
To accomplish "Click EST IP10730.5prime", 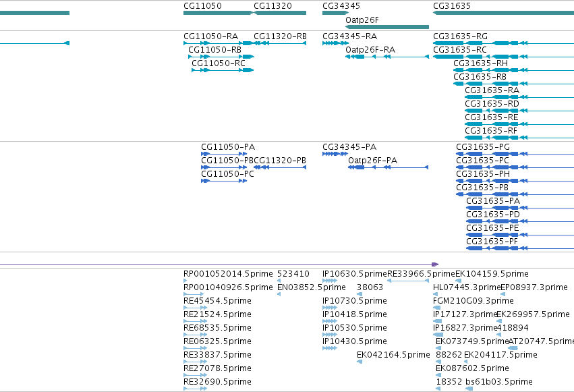I will point(355,301).
